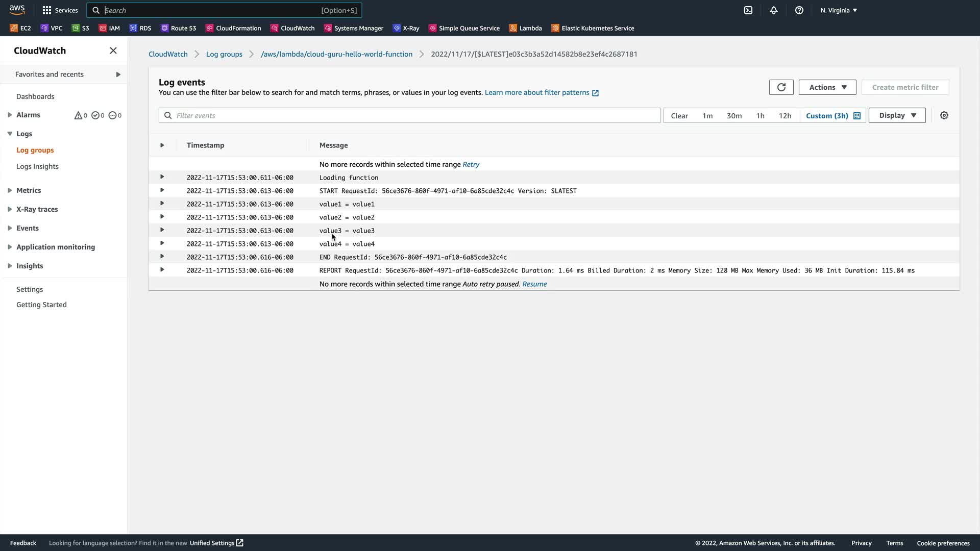
Task: Open log events settings gear
Action: [944, 115]
